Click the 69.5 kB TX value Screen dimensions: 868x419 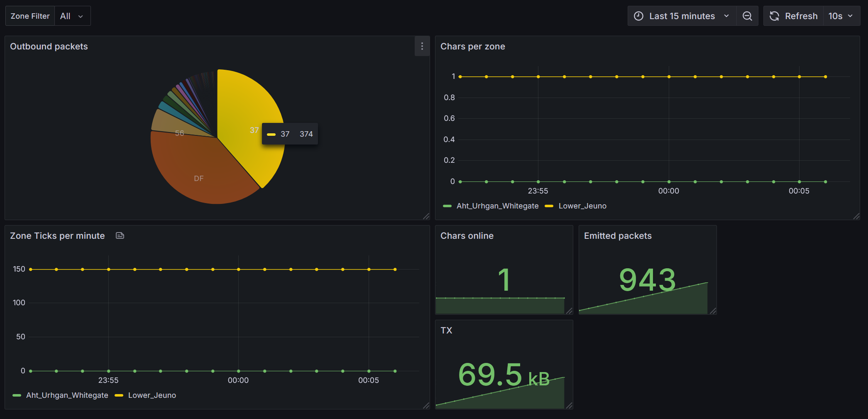[504, 375]
